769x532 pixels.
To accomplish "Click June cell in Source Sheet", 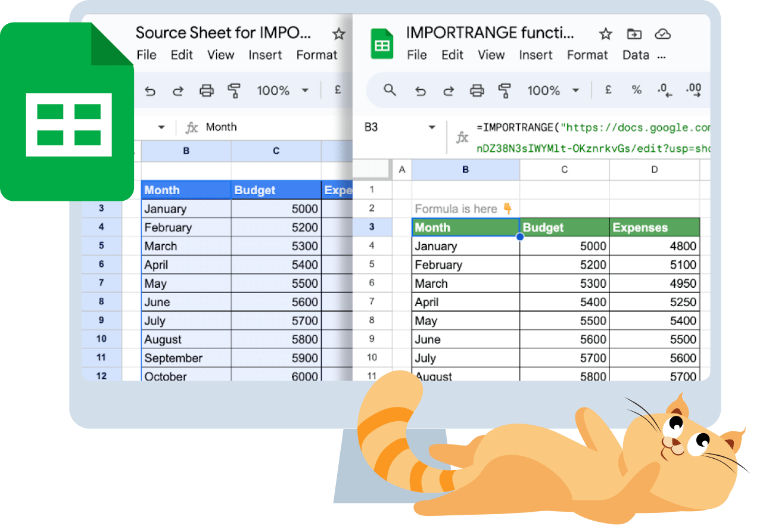I will point(186,302).
